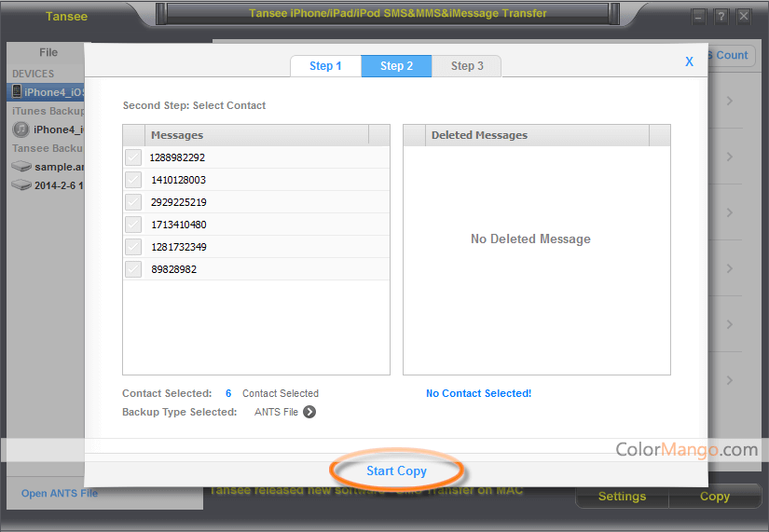This screenshot has height=532, width=769.
Task: Click the arrow icon beside ANTS File
Action: point(309,412)
